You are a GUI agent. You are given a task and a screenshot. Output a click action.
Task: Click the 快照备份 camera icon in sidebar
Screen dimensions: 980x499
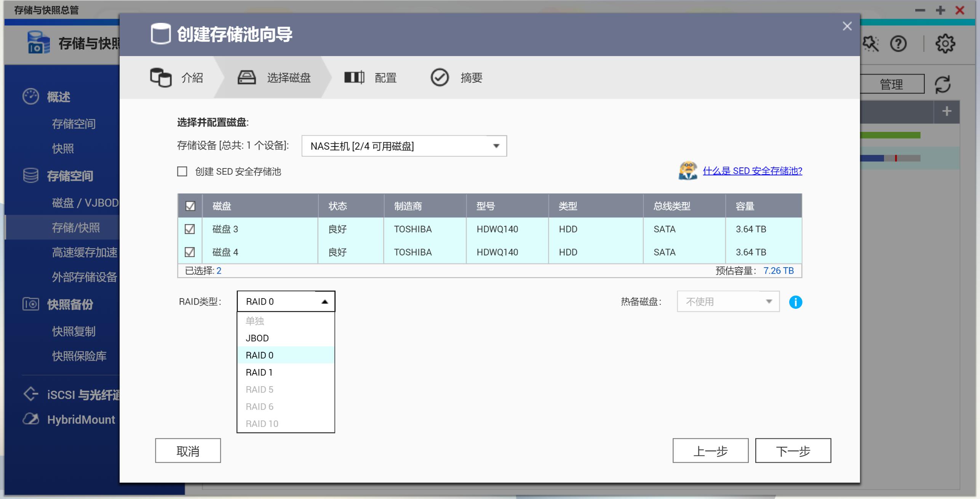coord(31,304)
